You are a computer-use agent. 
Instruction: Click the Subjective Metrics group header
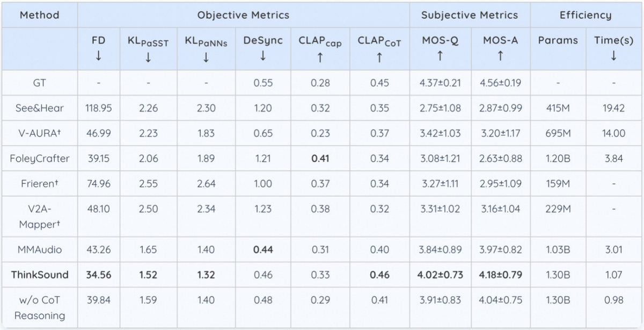tap(470, 15)
